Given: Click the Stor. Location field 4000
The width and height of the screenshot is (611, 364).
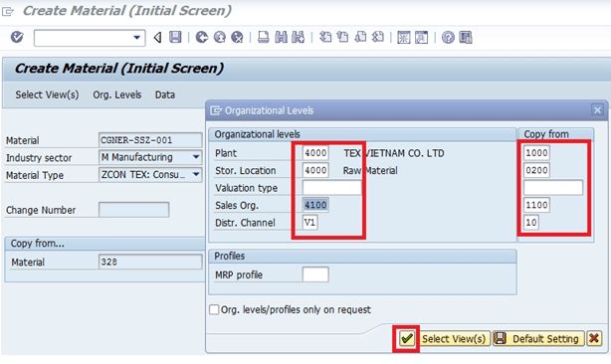Looking at the screenshot, I should (315, 170).
